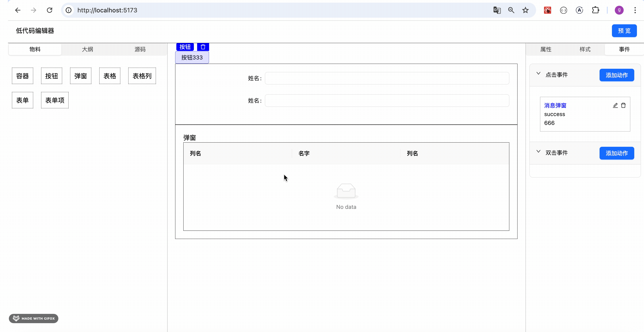This screenshot has height=332, width=644.
Task: Switch to the 大纲 tab
Action: pos(88,49)
